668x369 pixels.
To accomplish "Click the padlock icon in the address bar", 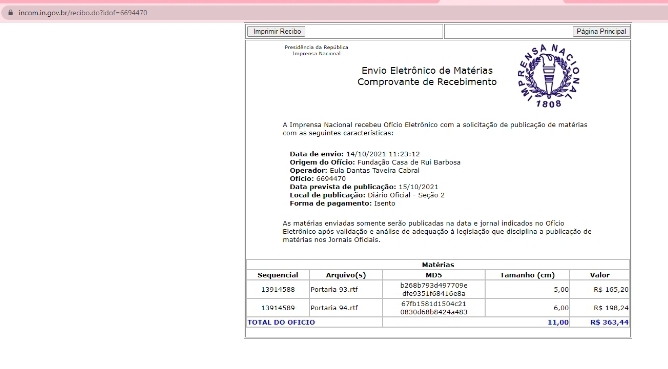I will (11, 13).
